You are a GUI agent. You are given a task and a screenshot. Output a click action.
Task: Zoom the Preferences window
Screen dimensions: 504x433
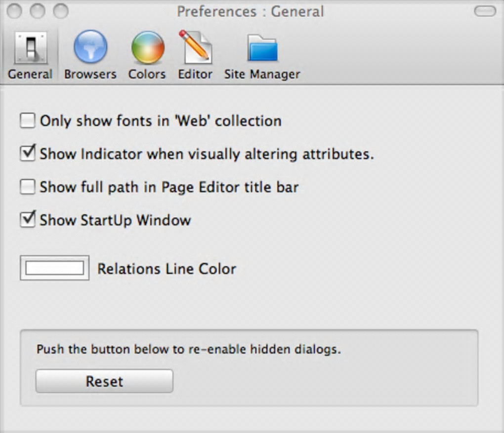(61, 11)
